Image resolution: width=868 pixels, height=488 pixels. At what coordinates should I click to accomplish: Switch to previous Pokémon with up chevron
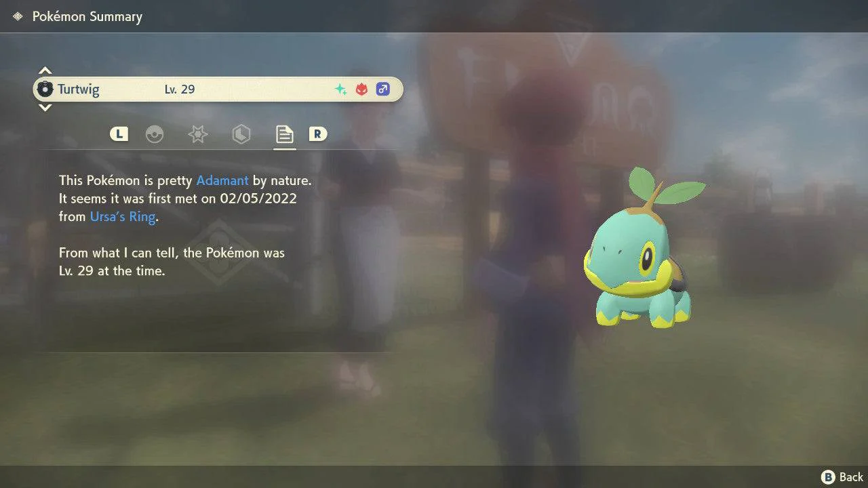coord(45,71)
